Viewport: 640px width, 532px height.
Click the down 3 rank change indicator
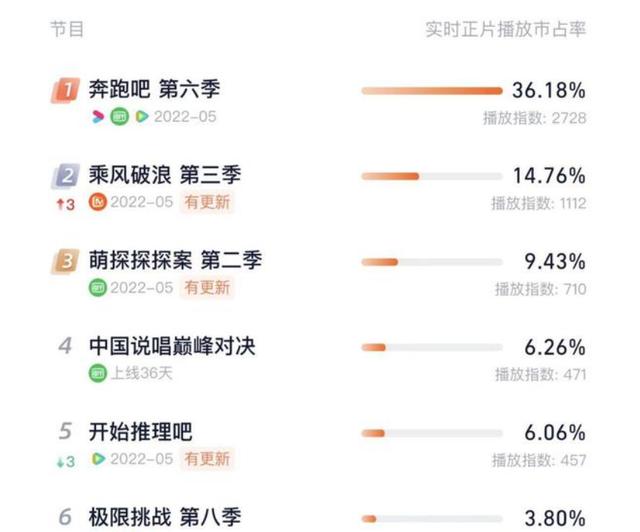tap(66, 462)
